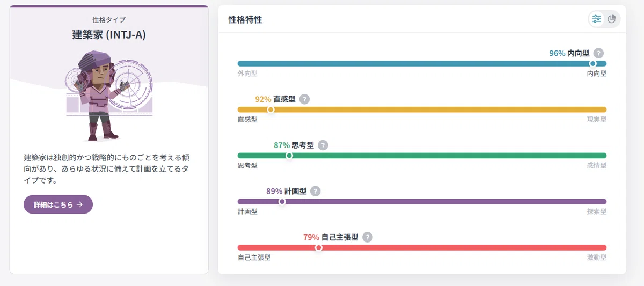Open help tooltip for 計画型 89%

click(x=315, y=191)
